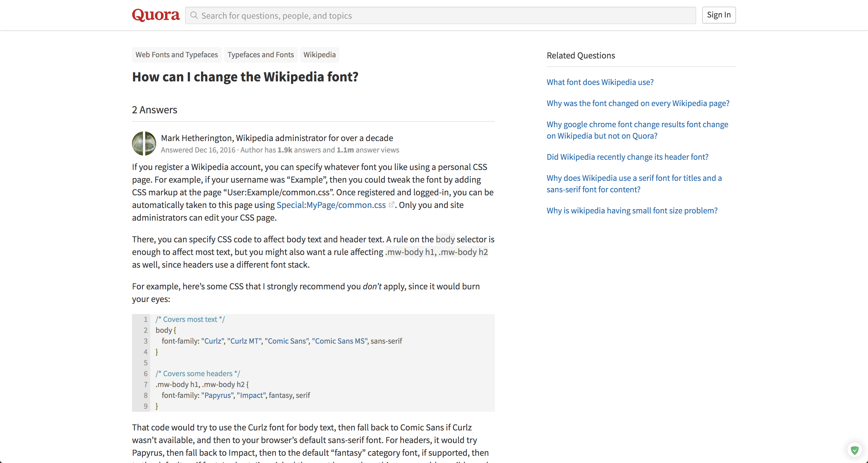Select the green shield badge icon
This screenshot has height=463, width=868.
(854, 450)
